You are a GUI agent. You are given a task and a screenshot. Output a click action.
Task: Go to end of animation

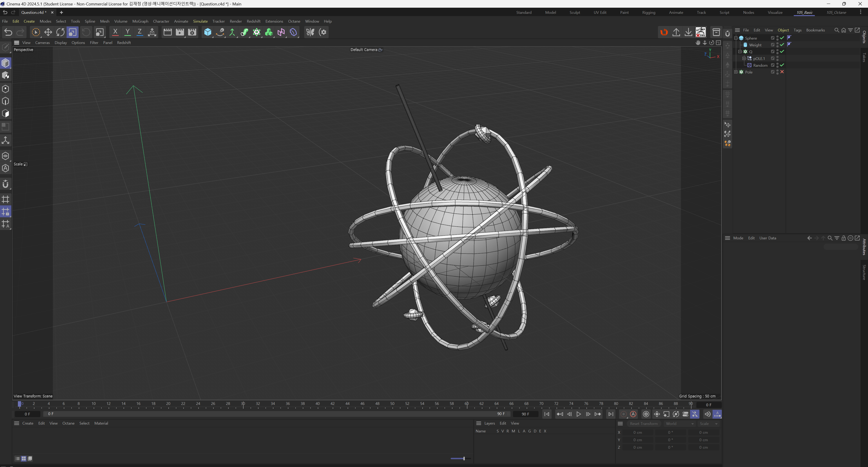coord(611,414)
